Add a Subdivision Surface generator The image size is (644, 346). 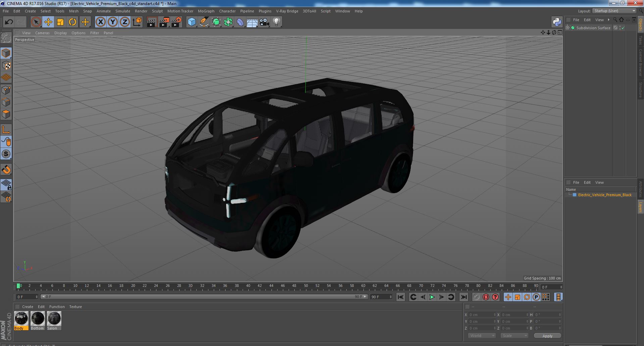point(216,22)
